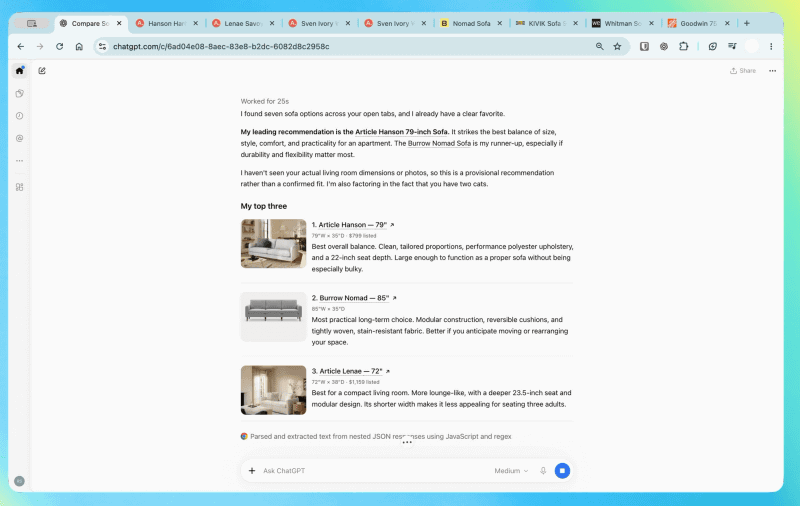Click the Article Hanson sofa thumbnail
Screen dimensions: 800x506
[273, 244]
